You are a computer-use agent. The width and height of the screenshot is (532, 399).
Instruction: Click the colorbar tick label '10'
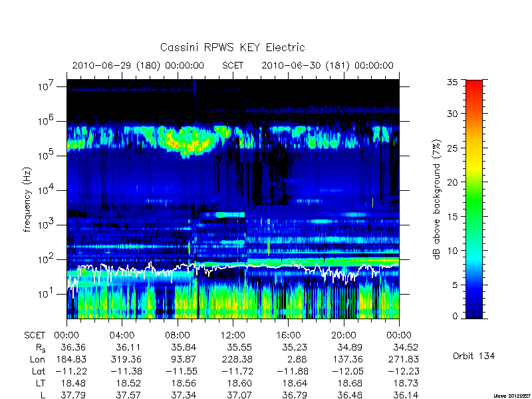(452, 251)
